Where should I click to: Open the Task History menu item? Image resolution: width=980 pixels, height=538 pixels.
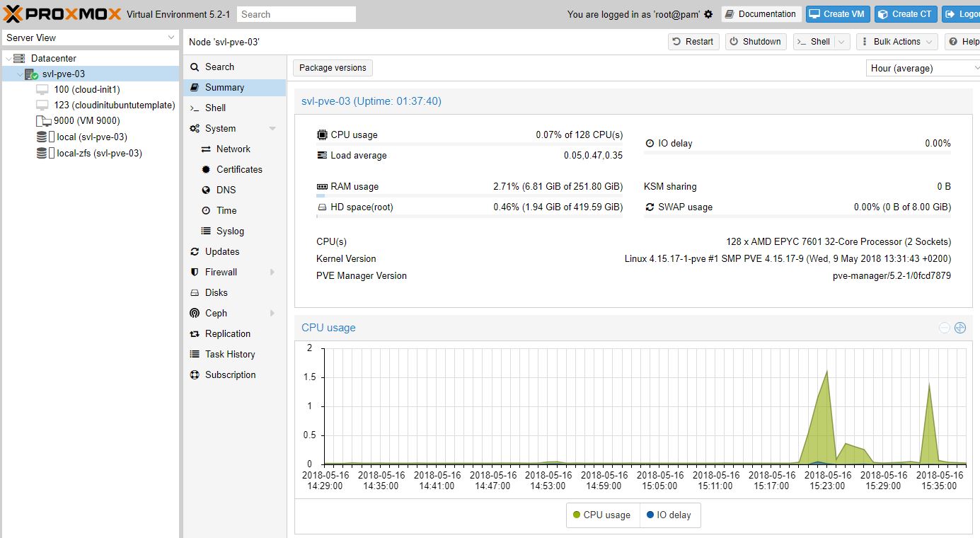click(x=229, y=354)
